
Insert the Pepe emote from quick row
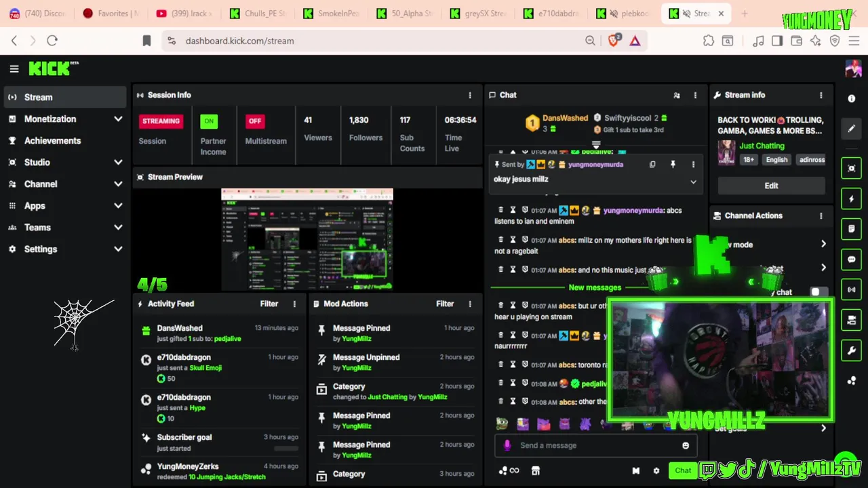coord(502,424)
